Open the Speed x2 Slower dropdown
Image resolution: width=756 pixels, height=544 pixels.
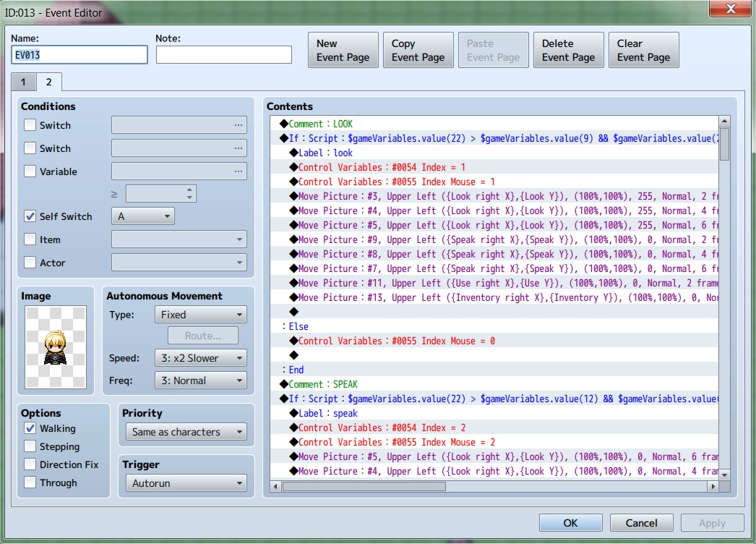click(x=201, y=358)
